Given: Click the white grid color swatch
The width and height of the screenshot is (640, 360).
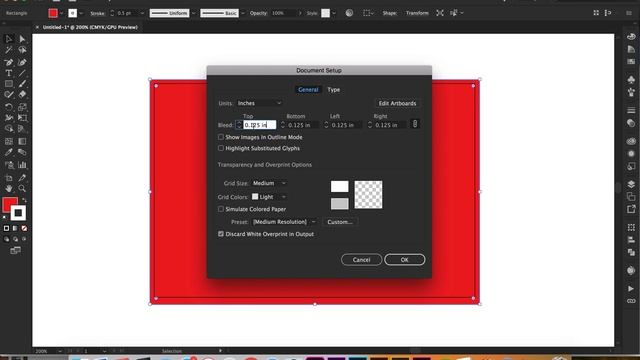Looking at the screenshot, I should click(340, 187).
